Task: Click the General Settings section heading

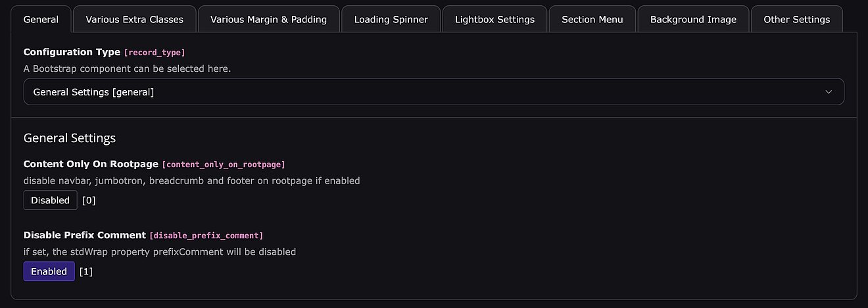Action: (x=70, y=138)
